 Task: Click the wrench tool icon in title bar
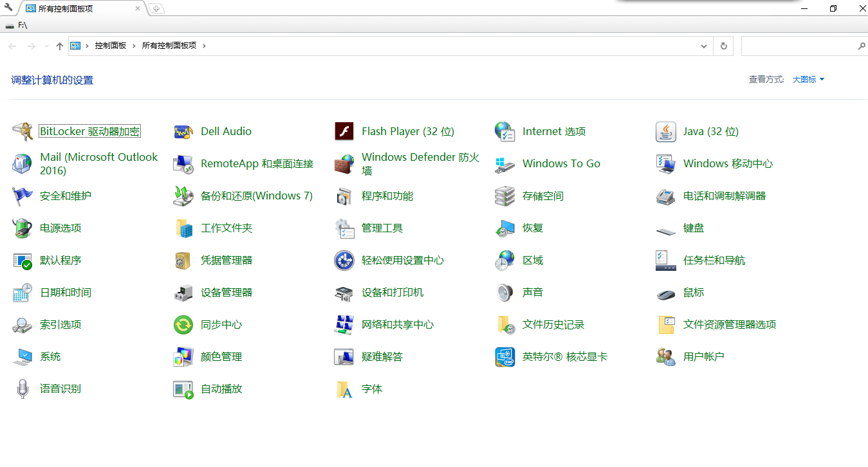(8, 8)
